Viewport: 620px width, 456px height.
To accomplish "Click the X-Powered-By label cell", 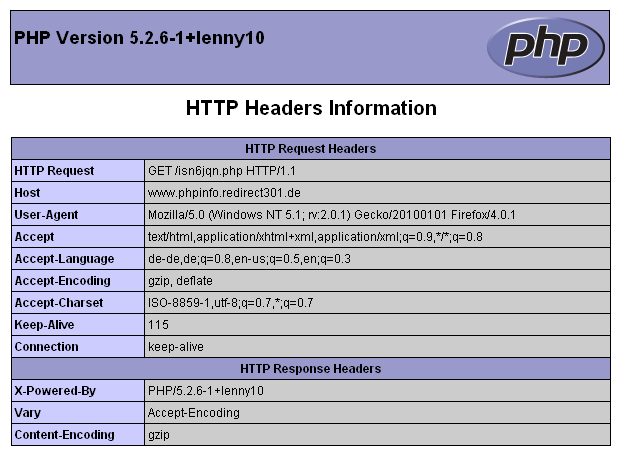I will tap(78, 391).
